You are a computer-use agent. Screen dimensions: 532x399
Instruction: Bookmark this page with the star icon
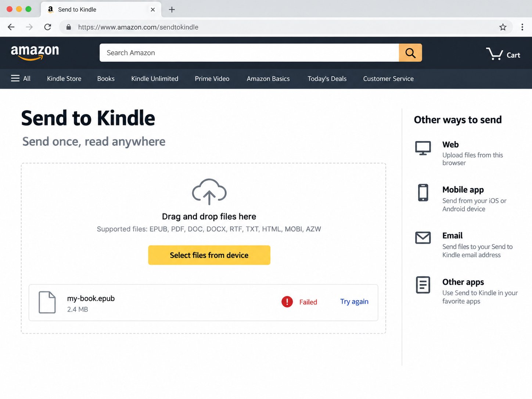[503, 27]
